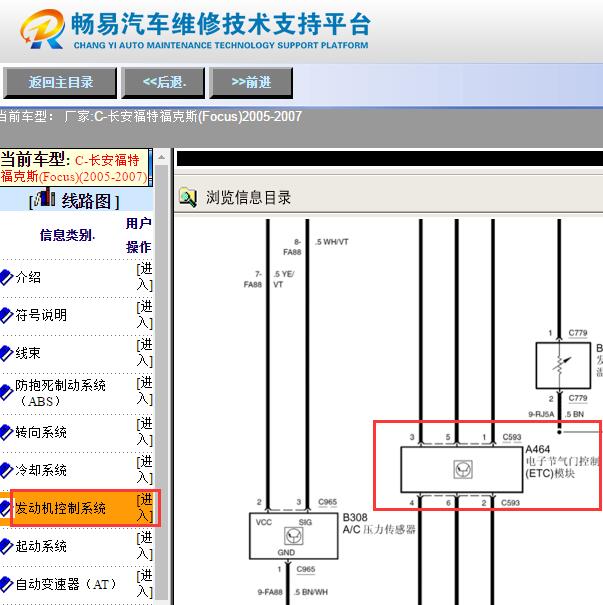Click the .5 WH/VT wire label
The image size is (603, 605).
[x=332, y=242]
